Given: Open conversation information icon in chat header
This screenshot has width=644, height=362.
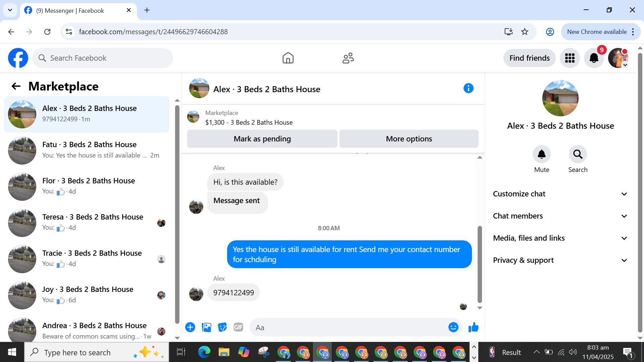Looking at the screenshot, I should pyautogui.click(x=468, y=88).
